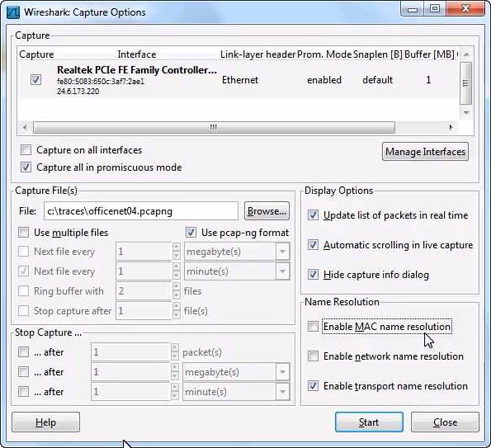Click the Interface column header

tap(137, 54)
